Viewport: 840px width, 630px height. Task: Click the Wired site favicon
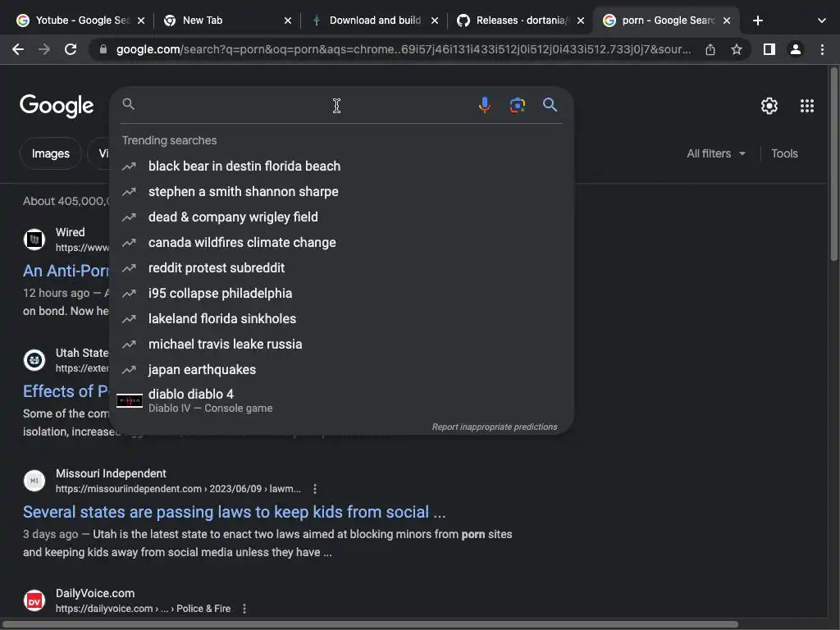[34, 239]
